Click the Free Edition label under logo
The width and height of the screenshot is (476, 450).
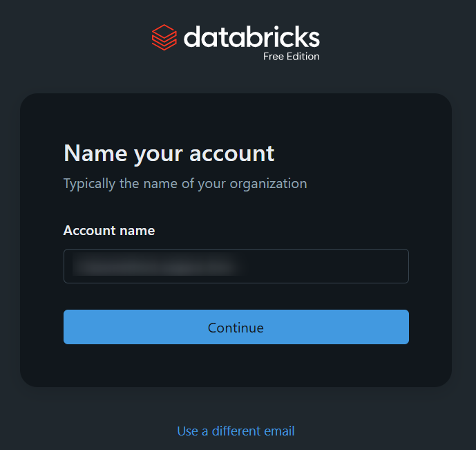tap(291, 57)
